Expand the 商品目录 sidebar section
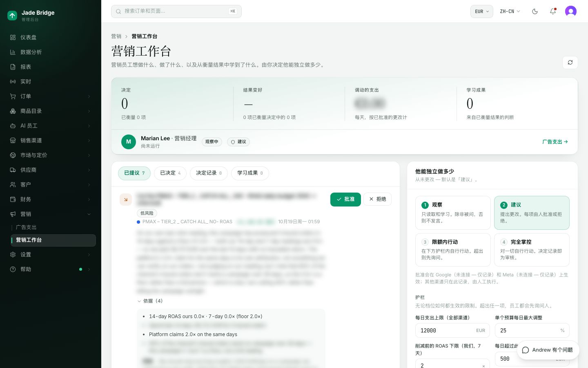 (51, 111)
